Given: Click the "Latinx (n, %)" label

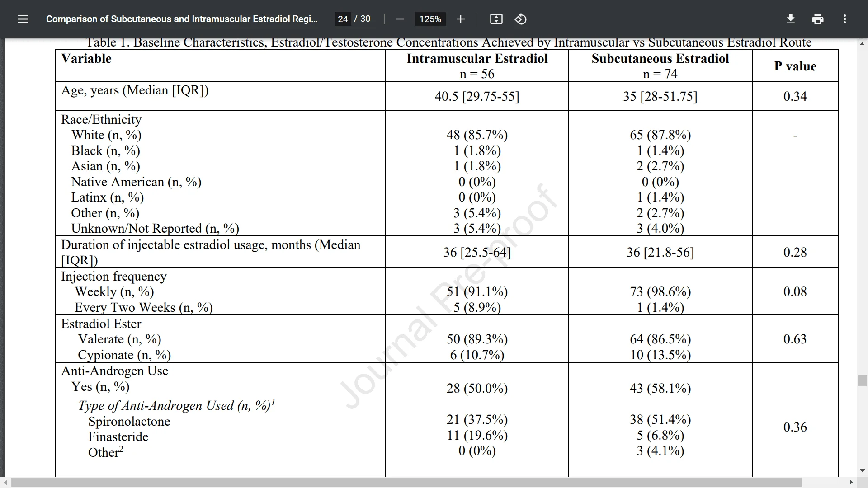Looking at the screenshot, I should point(108,197).
